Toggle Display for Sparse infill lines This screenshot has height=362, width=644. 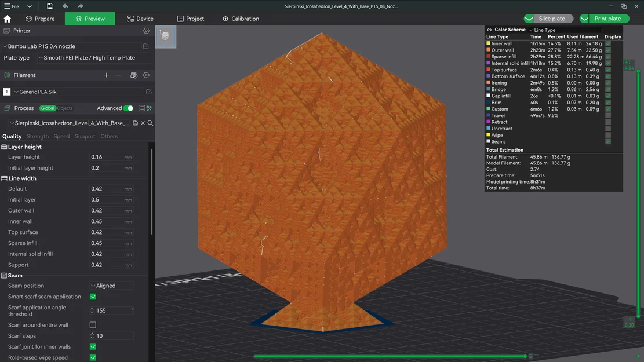[x=607, y=56]
